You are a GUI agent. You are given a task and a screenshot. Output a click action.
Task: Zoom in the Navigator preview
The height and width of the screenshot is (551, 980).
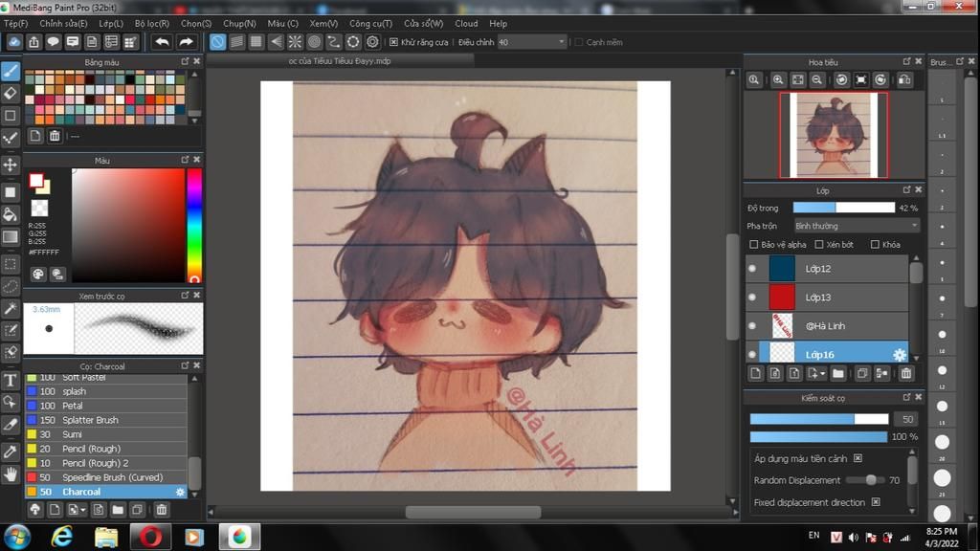coord(778,80)
